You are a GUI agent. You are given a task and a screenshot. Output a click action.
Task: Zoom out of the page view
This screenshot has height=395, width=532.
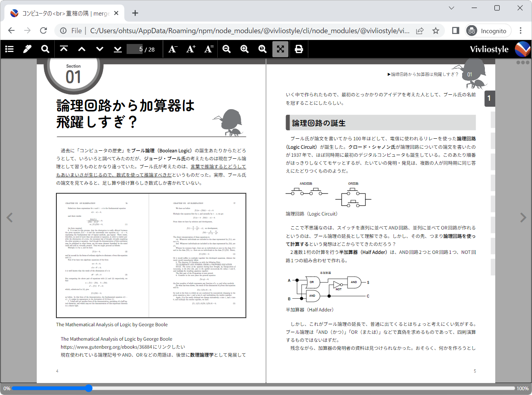(x=226, y=49)
